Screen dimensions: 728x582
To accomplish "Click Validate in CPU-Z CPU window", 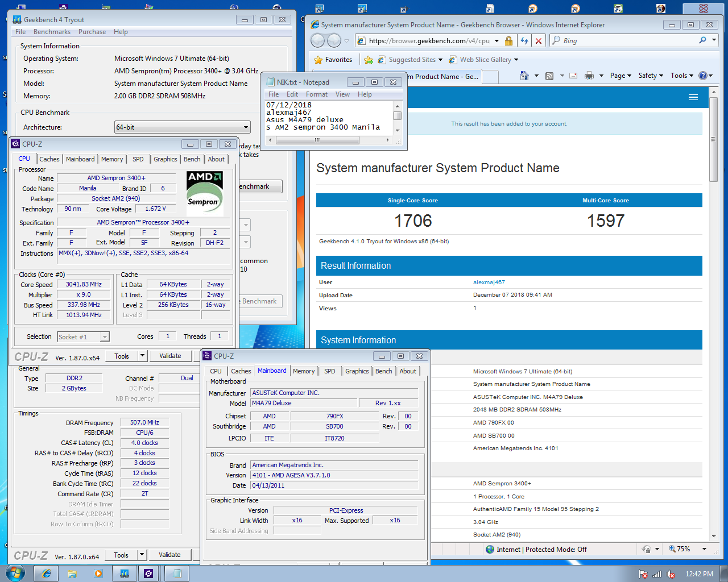I will coord(170,356).
